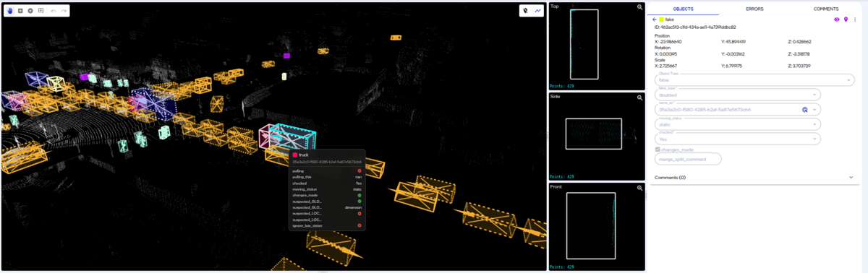This screenshot has width=868, height=273.
Task: Click the ignore_low_vision red indicator
Action: [x=359, y=225]
